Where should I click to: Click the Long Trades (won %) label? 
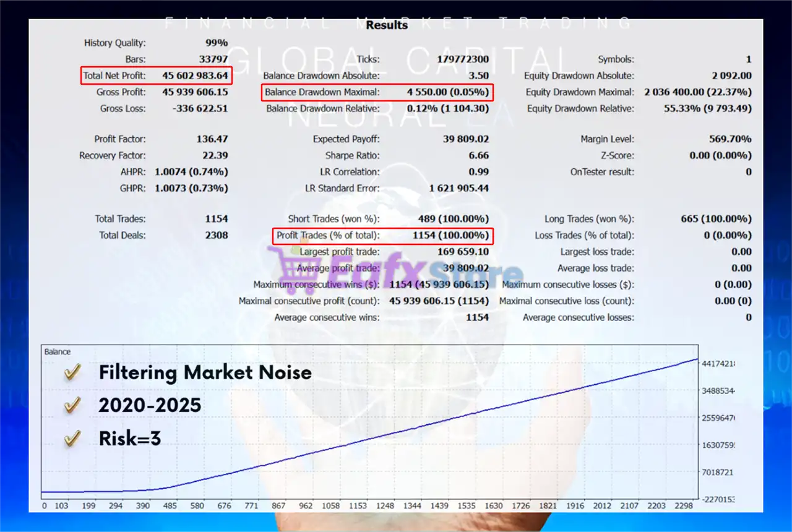[589, 219]
